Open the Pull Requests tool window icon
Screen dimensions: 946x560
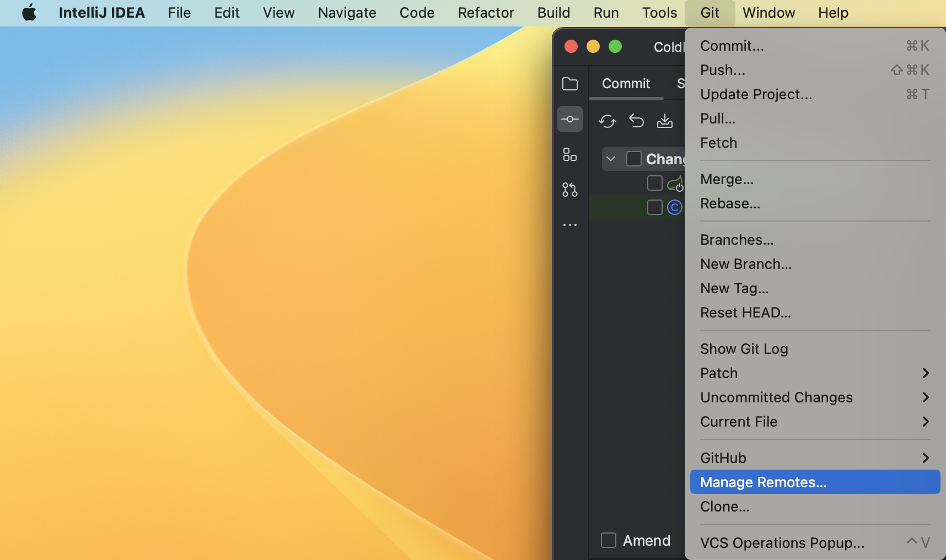pyautogui.click(x=570, y=190)
